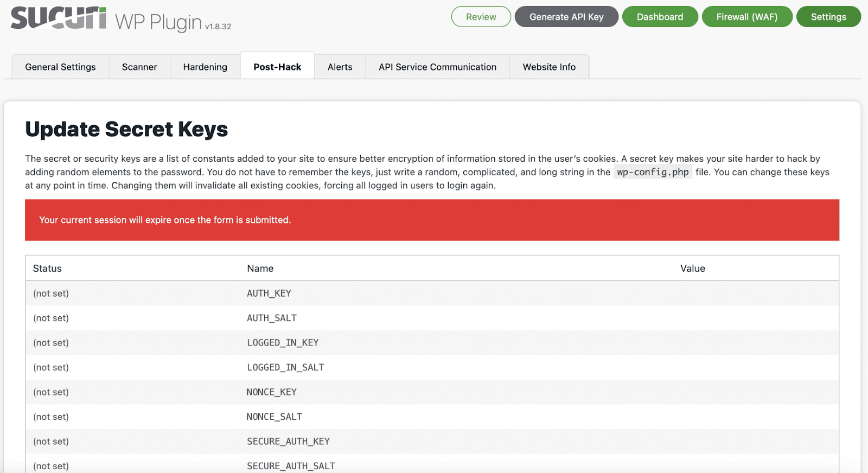Open the Dashboard page
Screen dimensions: 868x473
coord(660,17)
